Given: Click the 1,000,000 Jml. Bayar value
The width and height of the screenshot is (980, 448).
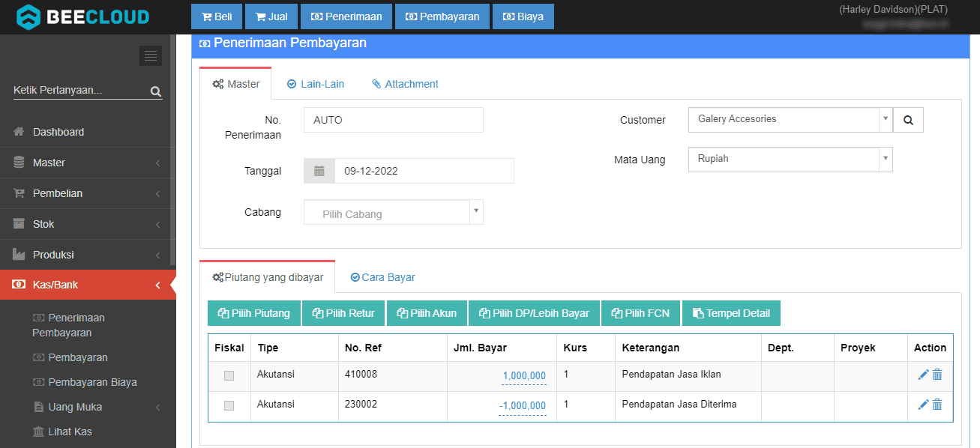Looking at the screenshot, I should [x=524, y=376].
